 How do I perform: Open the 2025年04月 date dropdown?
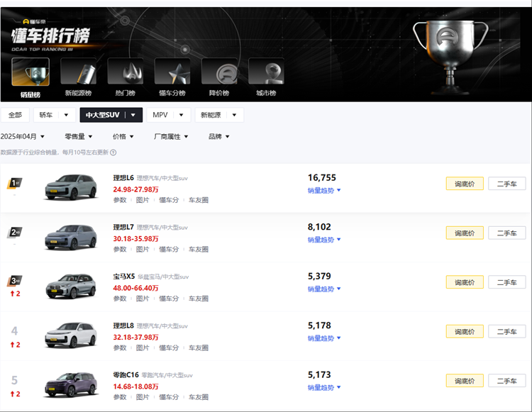[x=23, y=136]
